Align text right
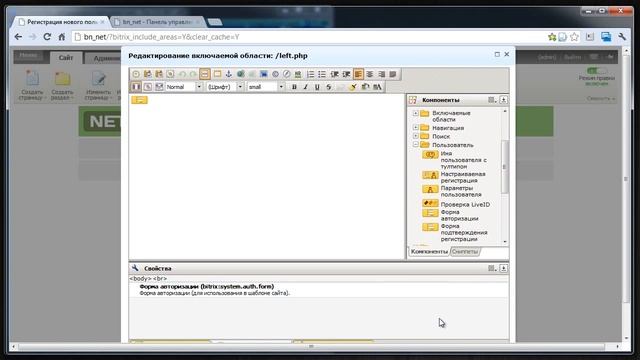 point(381,74)
